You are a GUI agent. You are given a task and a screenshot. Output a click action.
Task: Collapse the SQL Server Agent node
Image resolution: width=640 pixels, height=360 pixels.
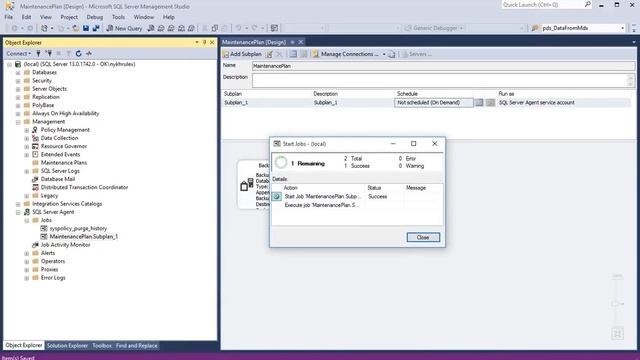18,212
